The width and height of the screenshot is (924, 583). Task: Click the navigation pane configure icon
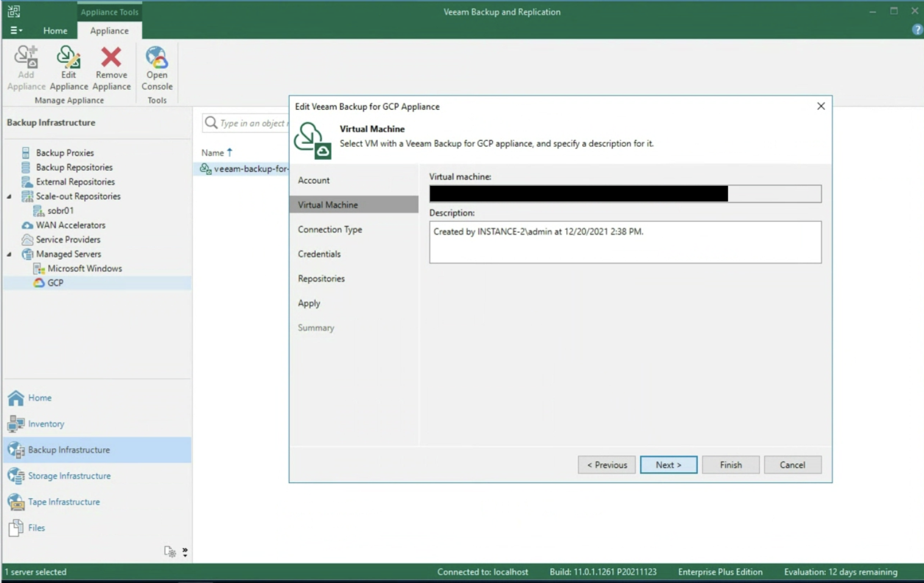pos(170,552)
